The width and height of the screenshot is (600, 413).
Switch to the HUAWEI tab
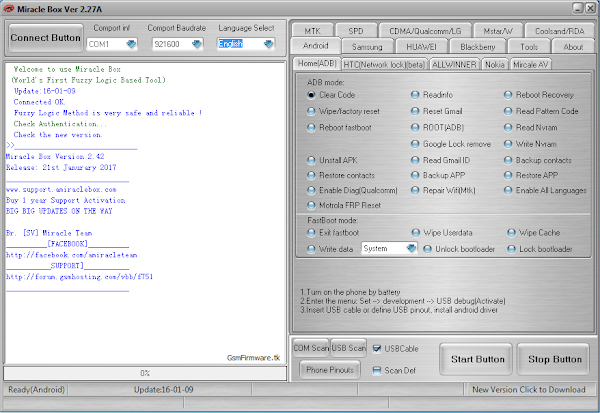click(x=421, y=47)
